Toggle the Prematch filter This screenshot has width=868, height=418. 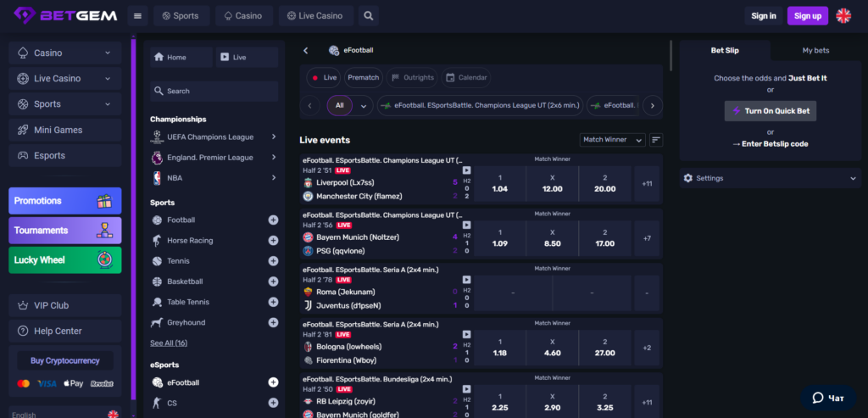coord(363,77)
